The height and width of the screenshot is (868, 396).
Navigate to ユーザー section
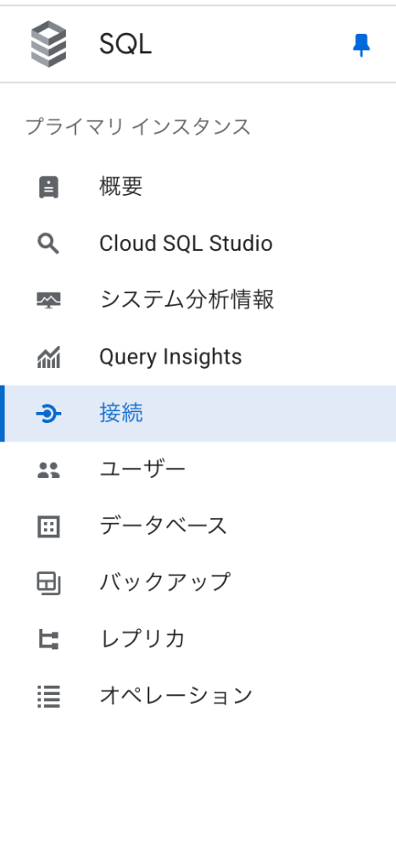click(x=198, y=470)
